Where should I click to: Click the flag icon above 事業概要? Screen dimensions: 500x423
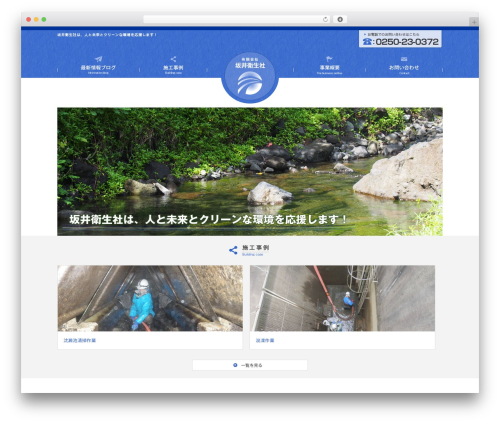click(329, 59)
